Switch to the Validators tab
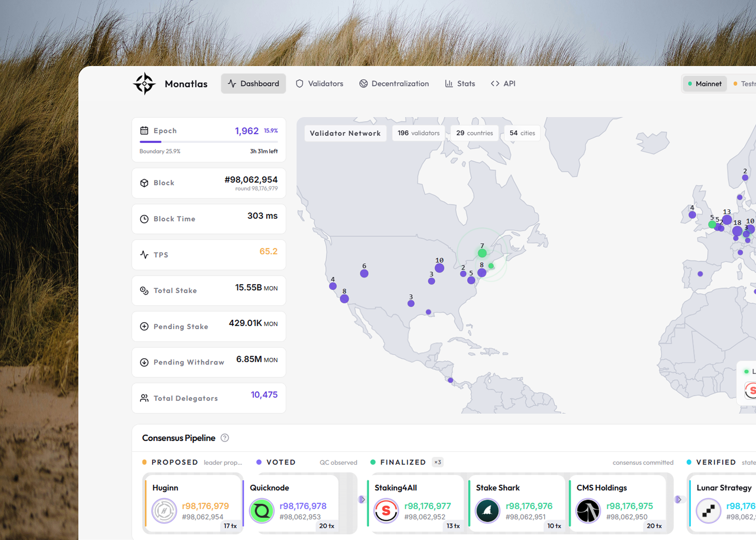 pyautogui.click(x=319, y=84)
